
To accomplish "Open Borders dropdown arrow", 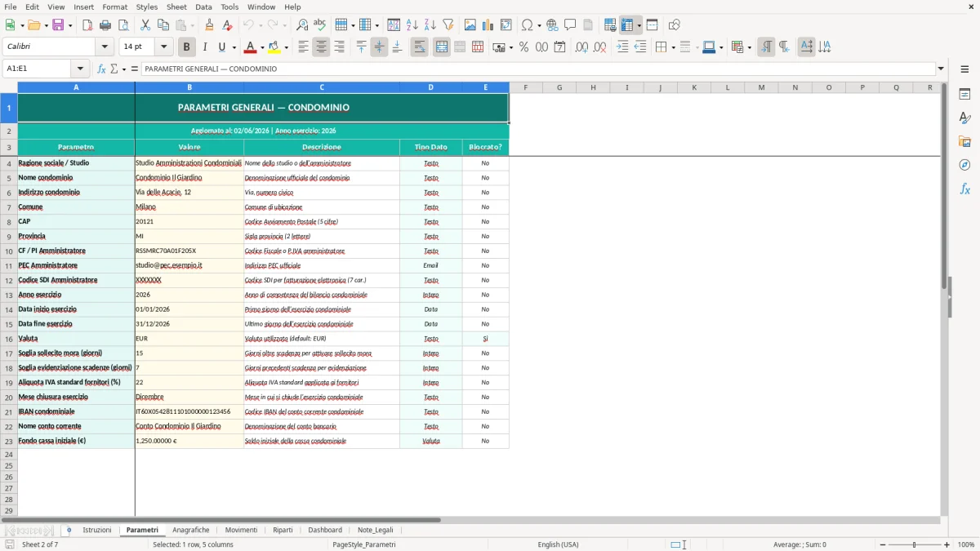I will [673, 47].
